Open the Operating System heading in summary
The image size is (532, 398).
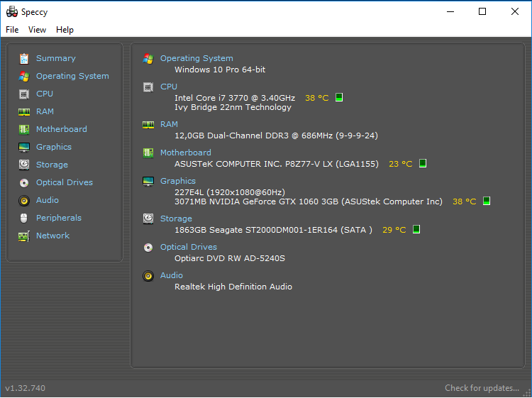196,58
